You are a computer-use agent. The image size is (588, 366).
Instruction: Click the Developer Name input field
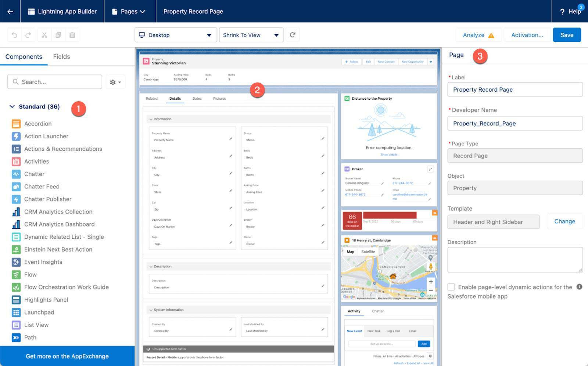click(515, 123)
